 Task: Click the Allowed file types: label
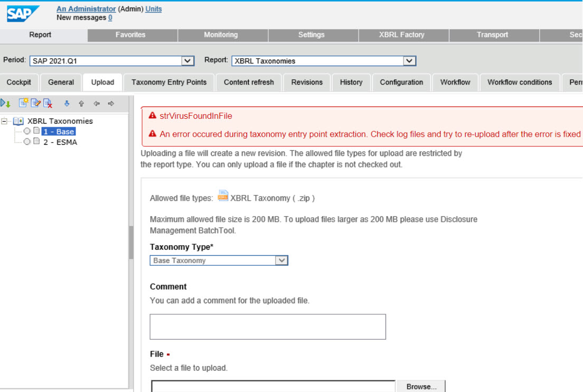[182, 198]
